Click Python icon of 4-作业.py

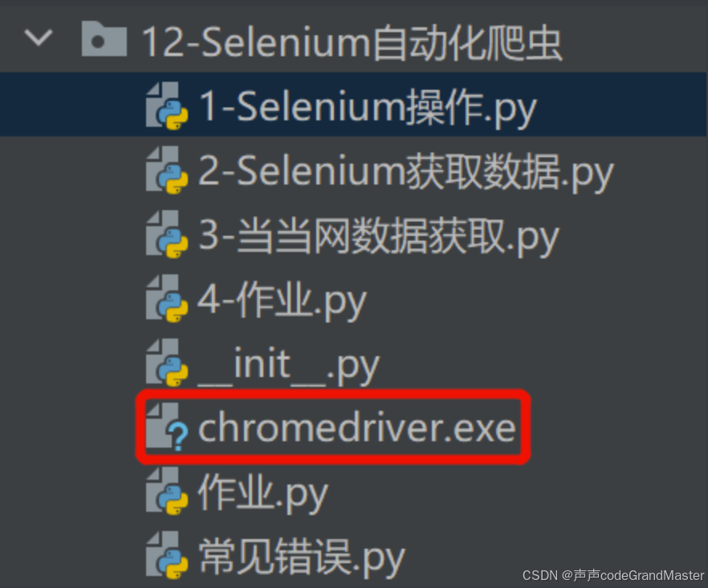167,298
